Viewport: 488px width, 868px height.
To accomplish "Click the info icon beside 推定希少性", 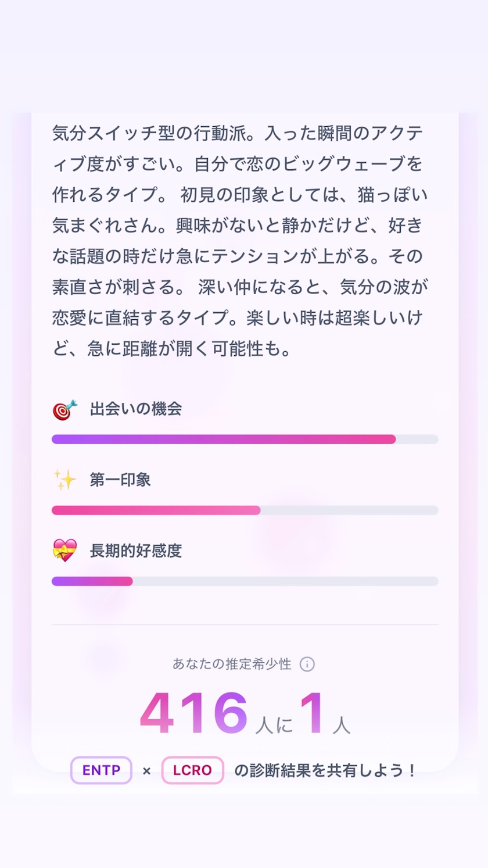I will coord(307,664).
